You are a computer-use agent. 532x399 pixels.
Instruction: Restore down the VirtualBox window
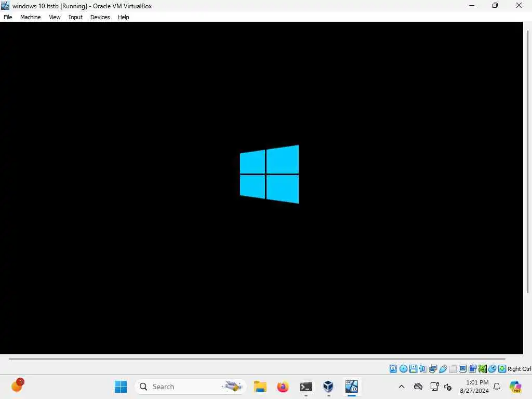[495, 5]
